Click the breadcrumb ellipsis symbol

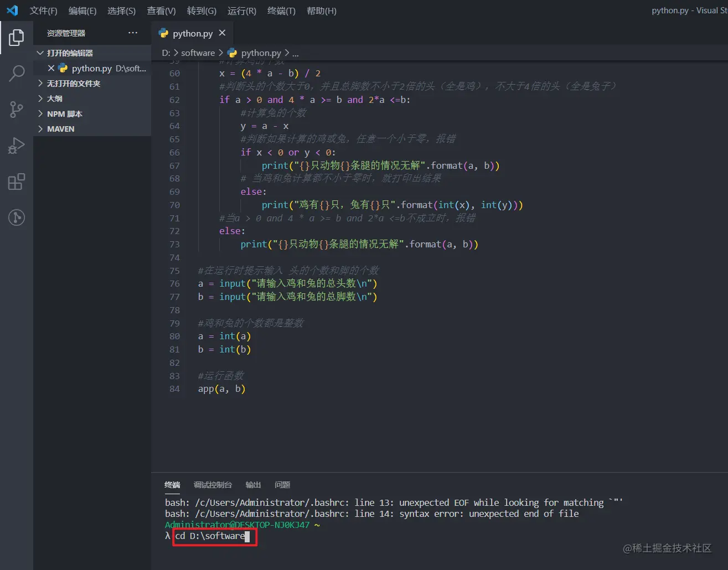(295, 54)
